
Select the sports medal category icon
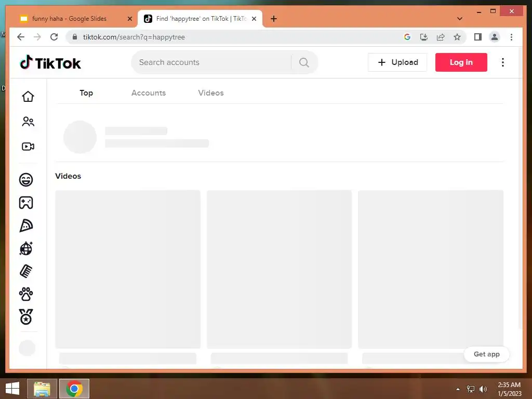pyautogui.click(x=26, y=317)
